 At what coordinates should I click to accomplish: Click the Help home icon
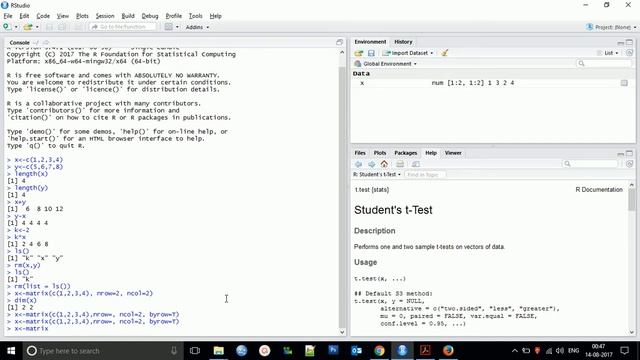(x=384, y=164)
